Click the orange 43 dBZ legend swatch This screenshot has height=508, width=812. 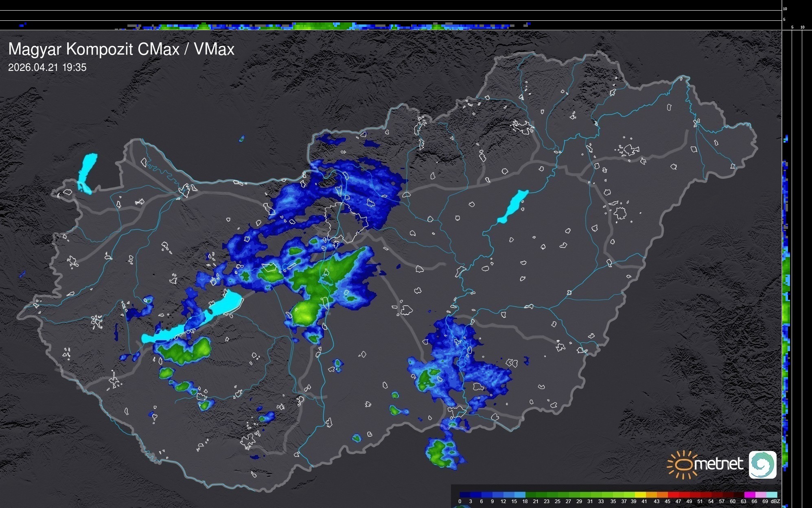pos(662,495)
